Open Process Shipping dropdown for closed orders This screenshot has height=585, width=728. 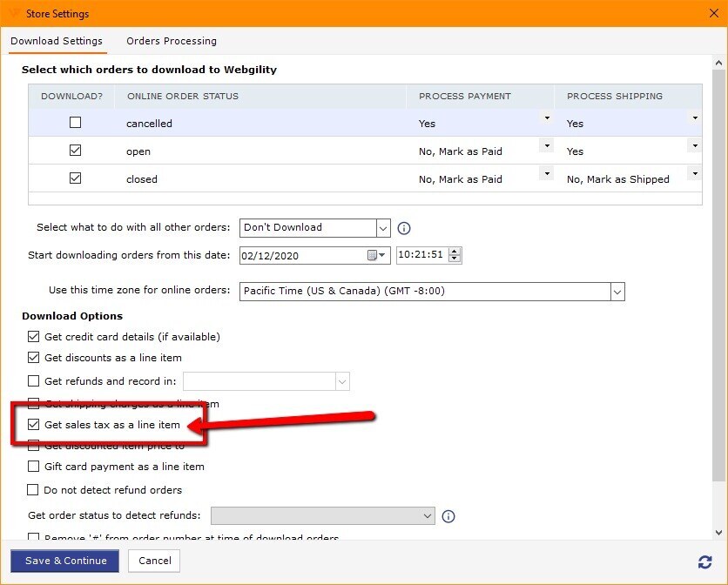coord(695,173)
